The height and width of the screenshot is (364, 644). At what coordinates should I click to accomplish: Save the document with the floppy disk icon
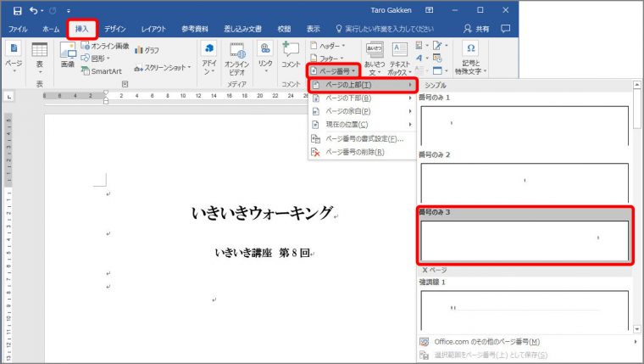[x=17, y=11]
